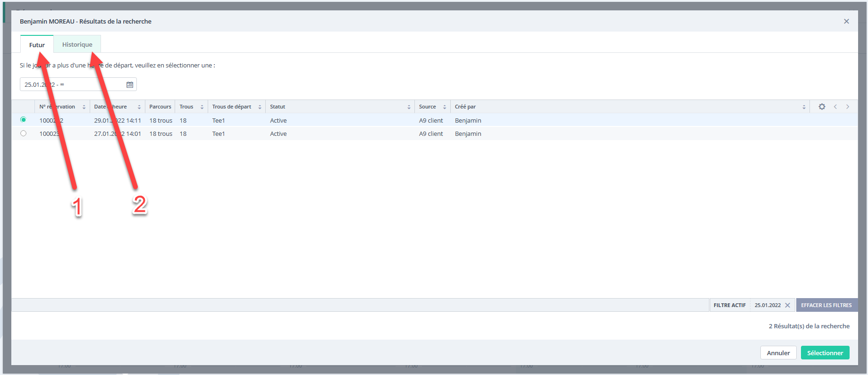Click Tee1 in 29.01.2022 row

(x=219, y=120)
